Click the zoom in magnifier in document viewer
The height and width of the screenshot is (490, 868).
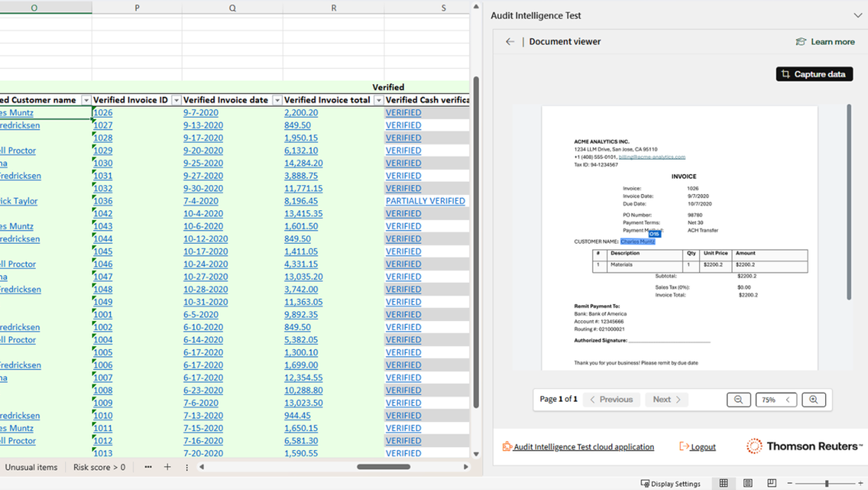(x=814, y=400)
